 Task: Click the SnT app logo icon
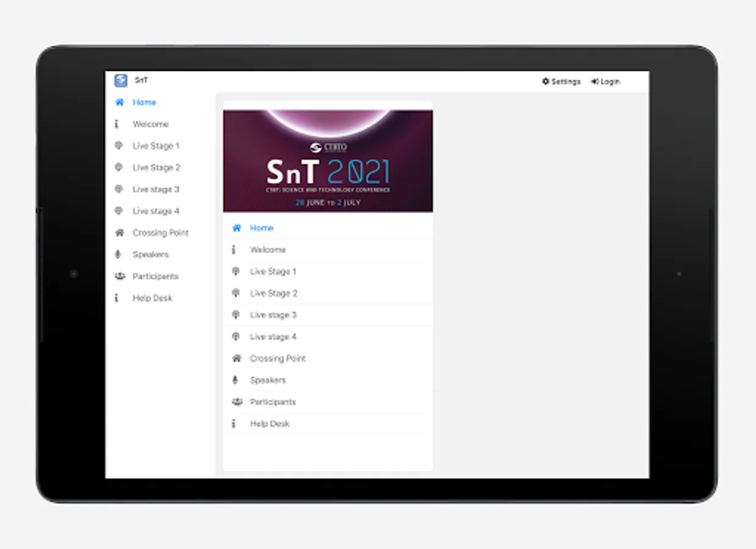[x=121, y=81]
